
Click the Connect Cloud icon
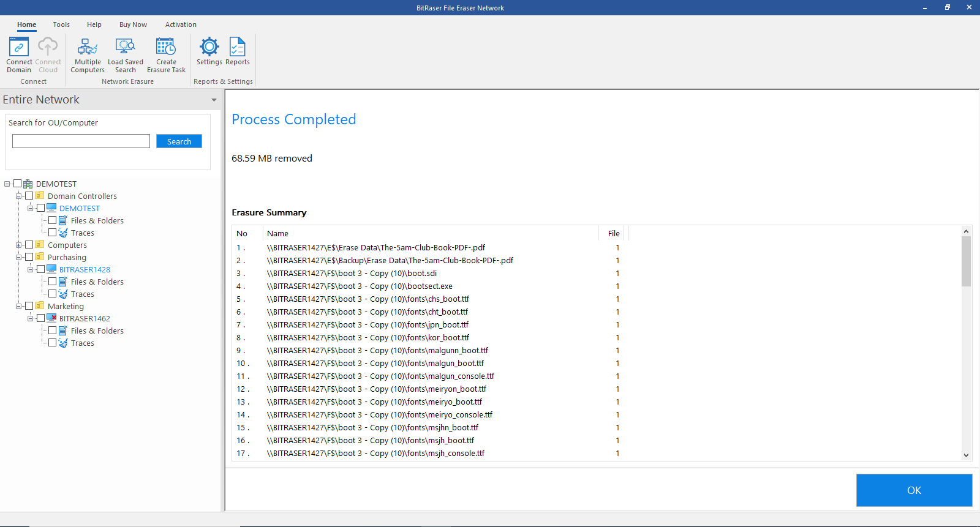coord(48,47)
